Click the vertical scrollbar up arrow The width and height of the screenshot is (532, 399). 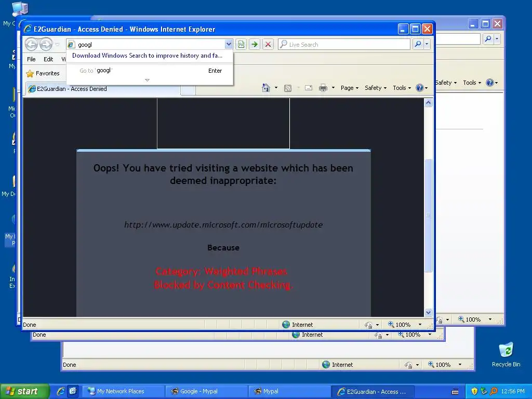(428, 102)
